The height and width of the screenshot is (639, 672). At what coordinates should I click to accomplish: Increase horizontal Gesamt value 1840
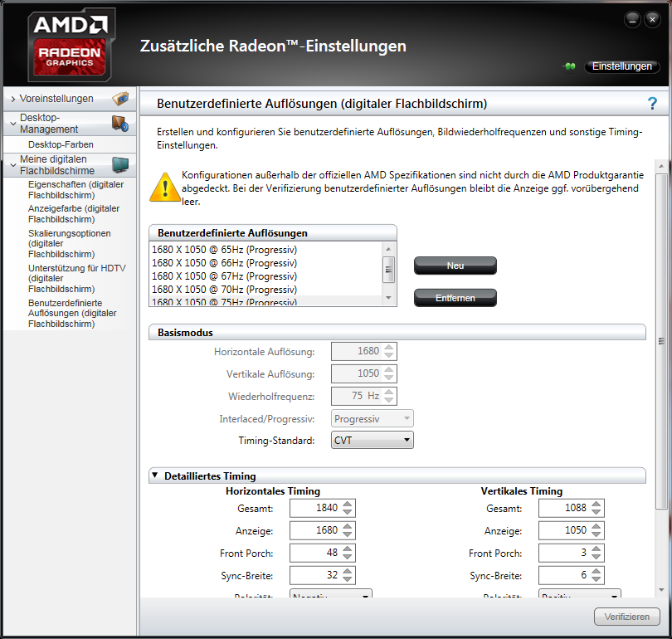(347, 504)
